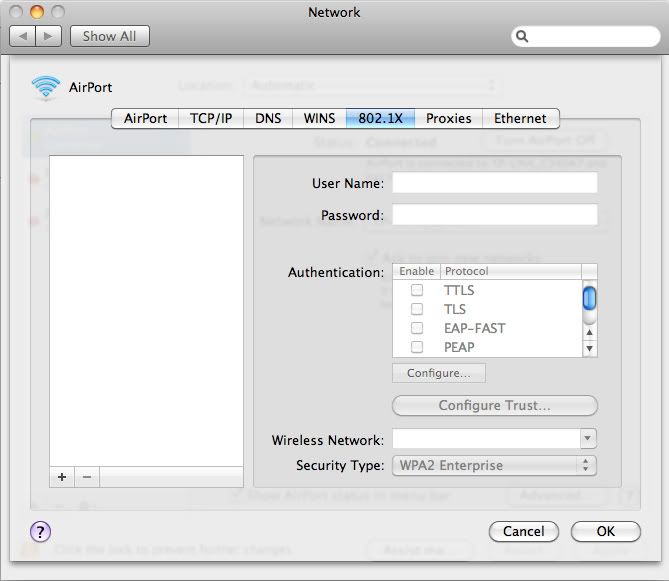
Task: Switch to the Proxies tab
Action: (448, 118)
